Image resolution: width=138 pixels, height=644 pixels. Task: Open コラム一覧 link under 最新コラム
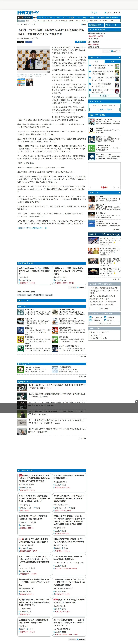(x=82, y=356)
